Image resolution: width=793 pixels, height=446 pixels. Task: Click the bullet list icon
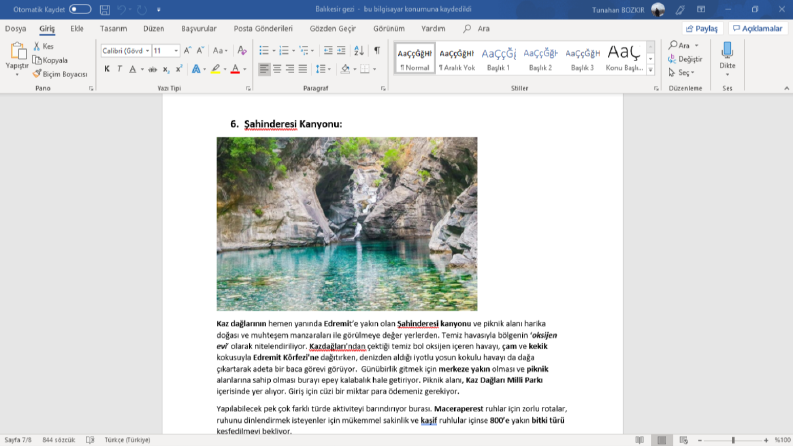pyautogui.click(x=264, y=51)
